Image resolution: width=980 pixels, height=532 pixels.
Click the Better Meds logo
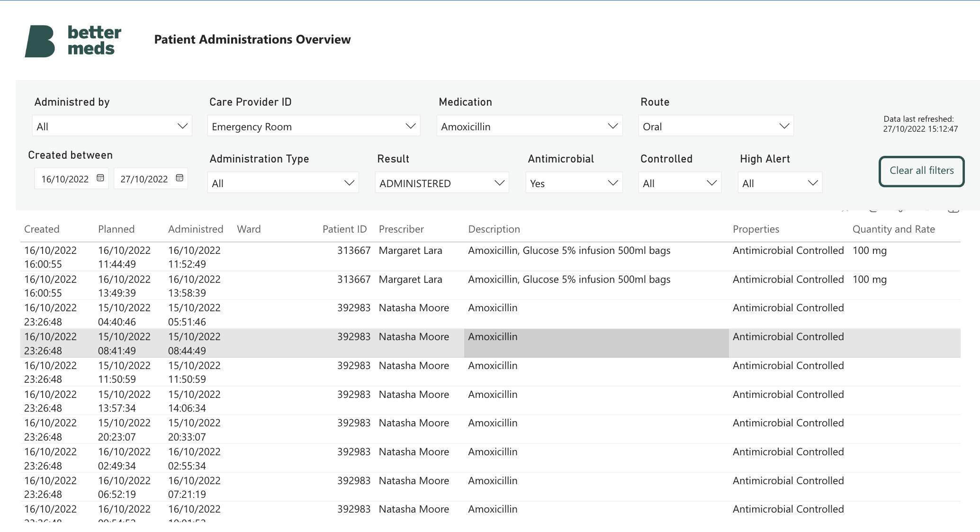(x=73, y=41)
